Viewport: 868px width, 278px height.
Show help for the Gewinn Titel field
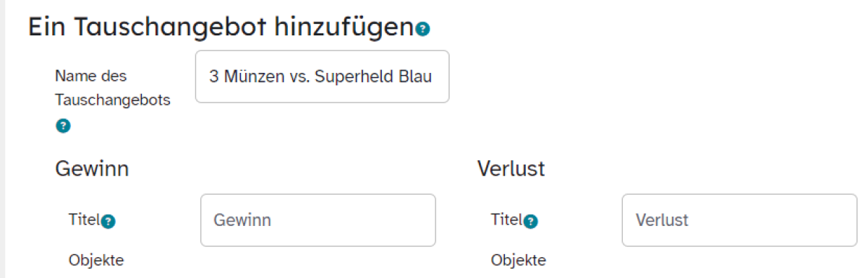108,222
